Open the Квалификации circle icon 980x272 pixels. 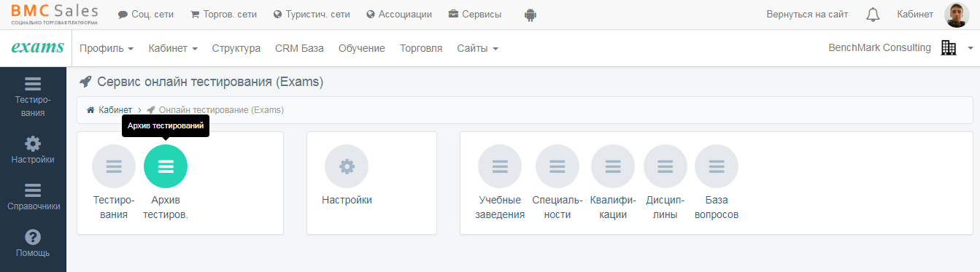click(613, 167)
